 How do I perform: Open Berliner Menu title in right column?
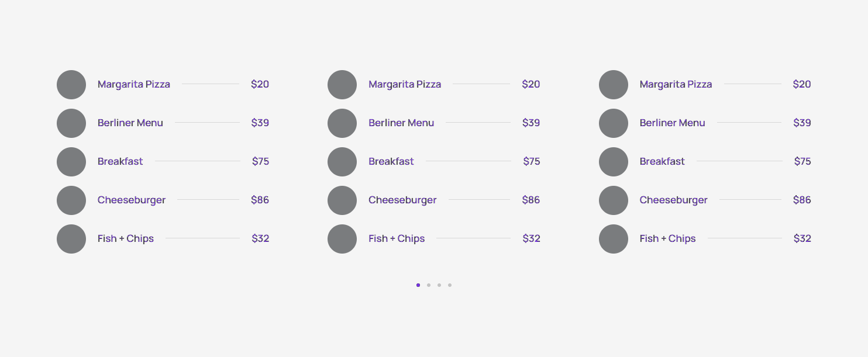coord(672,123)
